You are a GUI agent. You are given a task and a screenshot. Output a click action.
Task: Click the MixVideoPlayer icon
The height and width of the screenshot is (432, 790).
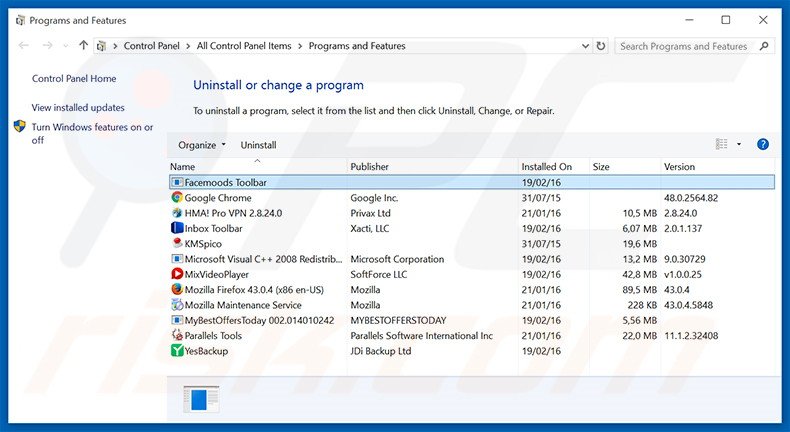(177, 274)
